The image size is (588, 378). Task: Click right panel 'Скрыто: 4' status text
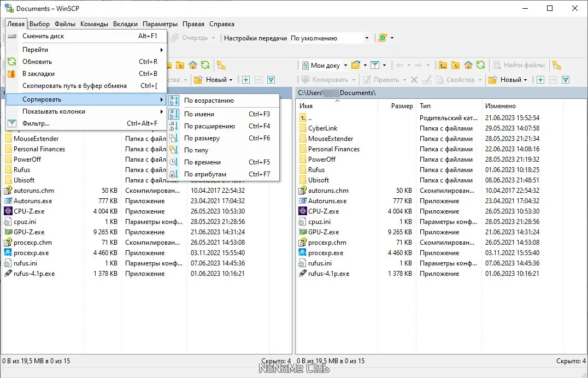(571, 361)
